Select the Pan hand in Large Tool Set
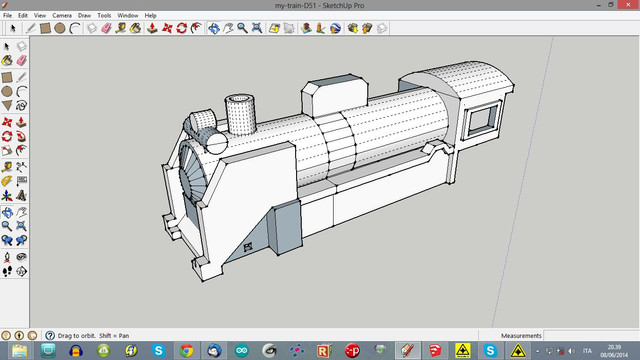Screen dimensions: 640x360 click(22, 212)
